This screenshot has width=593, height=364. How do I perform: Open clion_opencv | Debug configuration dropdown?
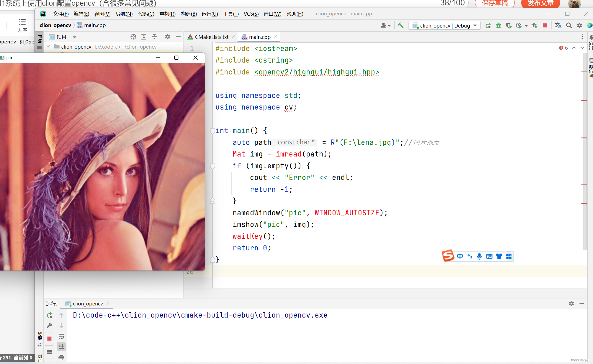coord(445,25)
